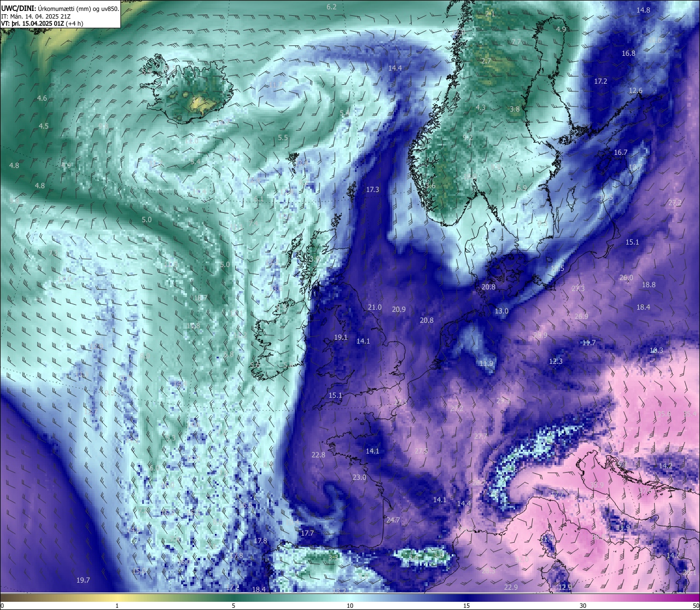This screenshot has height=610, width=700.
Task: Click the 4.6 value label
Action: (x=42, y=98)
